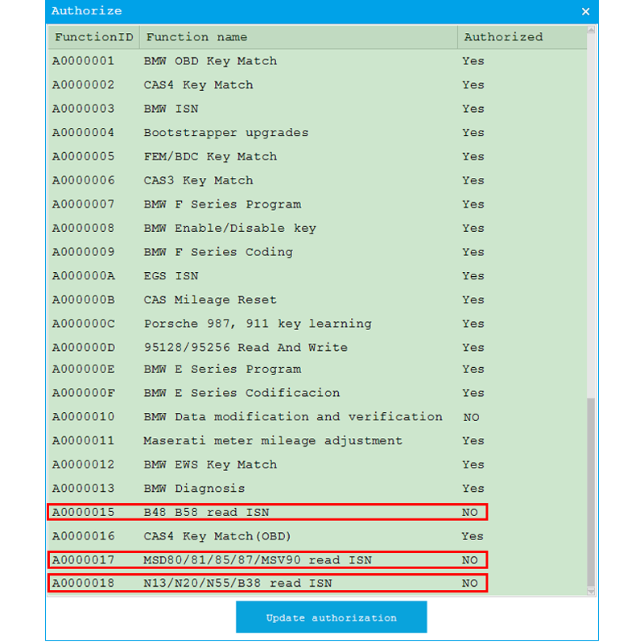The width and height of the screenshot is (644, 644).
Task: Select the BMW E Series Program row
Action: (x=317, y=369)
